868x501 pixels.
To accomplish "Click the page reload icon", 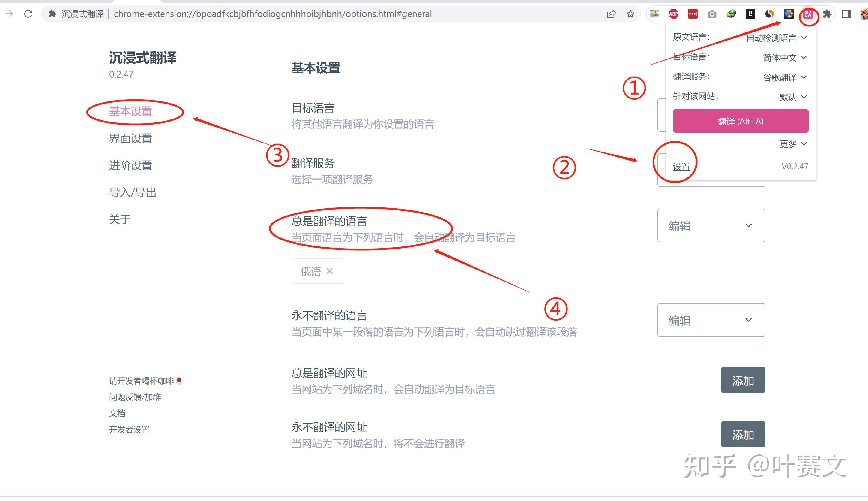I will click(28, 14).
